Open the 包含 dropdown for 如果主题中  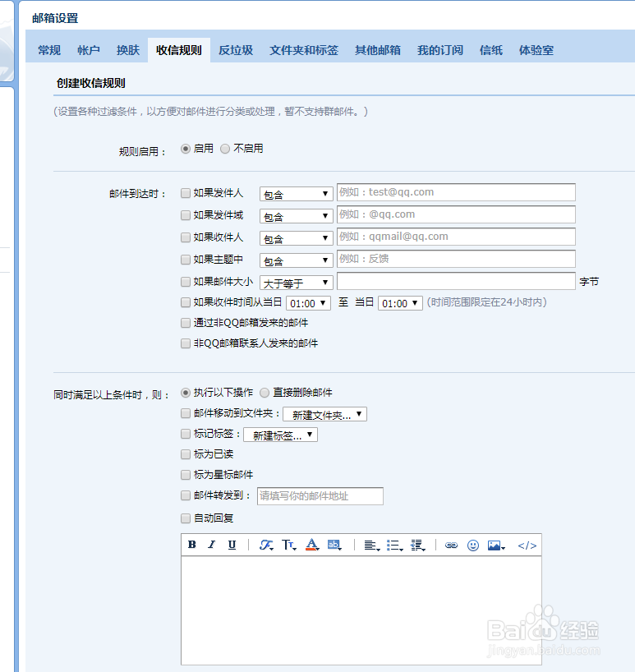pyautogui.click(x=296, y=261)
